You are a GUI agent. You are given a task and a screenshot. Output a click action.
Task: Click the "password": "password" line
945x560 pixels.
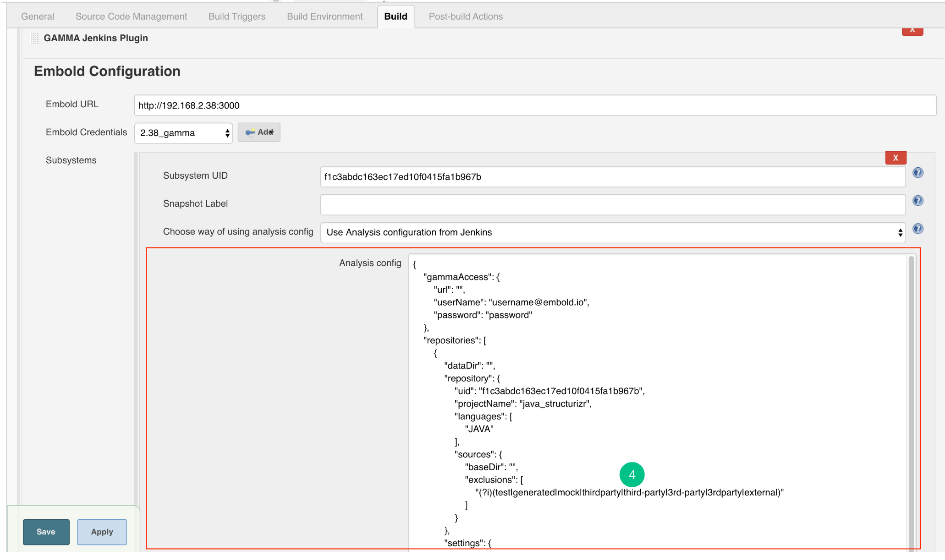483,315
